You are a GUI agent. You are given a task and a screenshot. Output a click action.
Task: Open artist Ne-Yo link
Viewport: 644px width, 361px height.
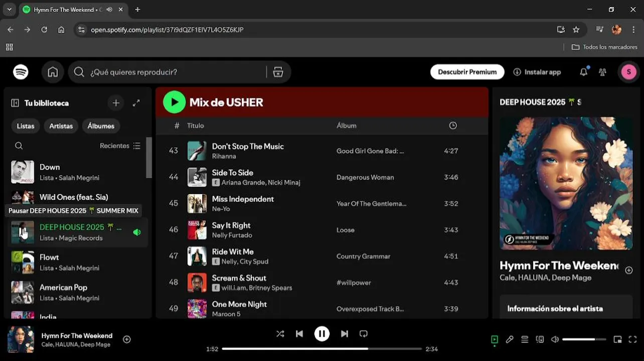(221, 209)
